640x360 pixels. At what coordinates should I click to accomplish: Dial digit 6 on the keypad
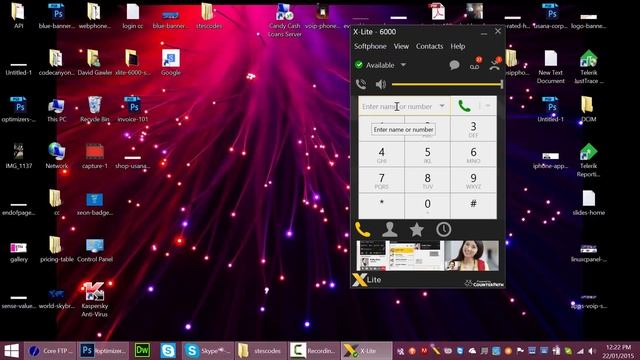click(473, 155)
